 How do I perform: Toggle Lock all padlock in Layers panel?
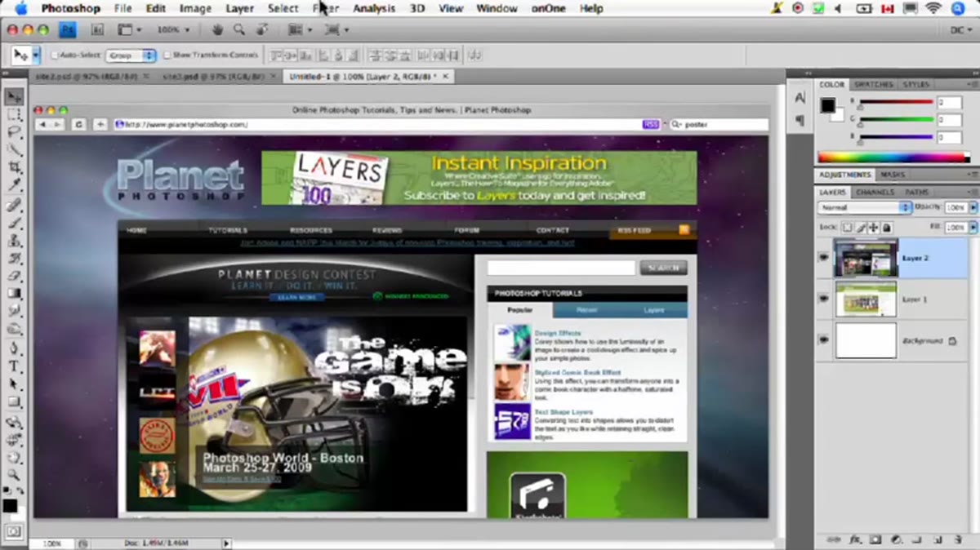click(x=886, y=228)
